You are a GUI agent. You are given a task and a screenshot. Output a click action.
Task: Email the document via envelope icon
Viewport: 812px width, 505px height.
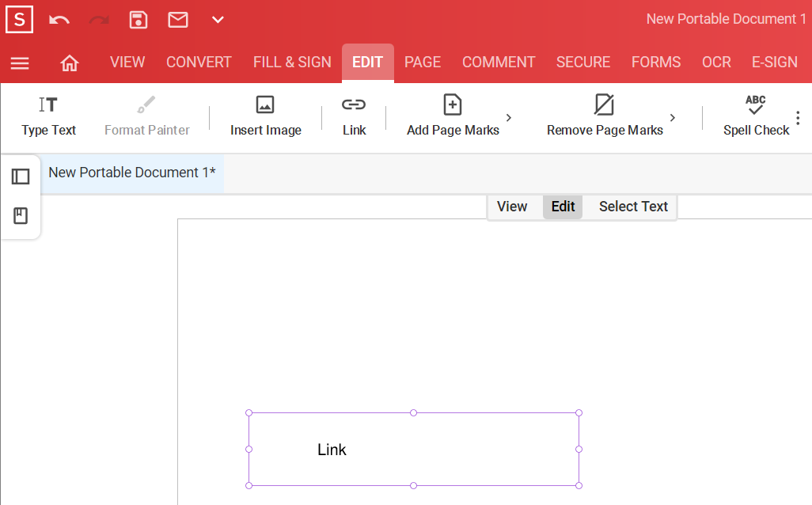[178, 21]
